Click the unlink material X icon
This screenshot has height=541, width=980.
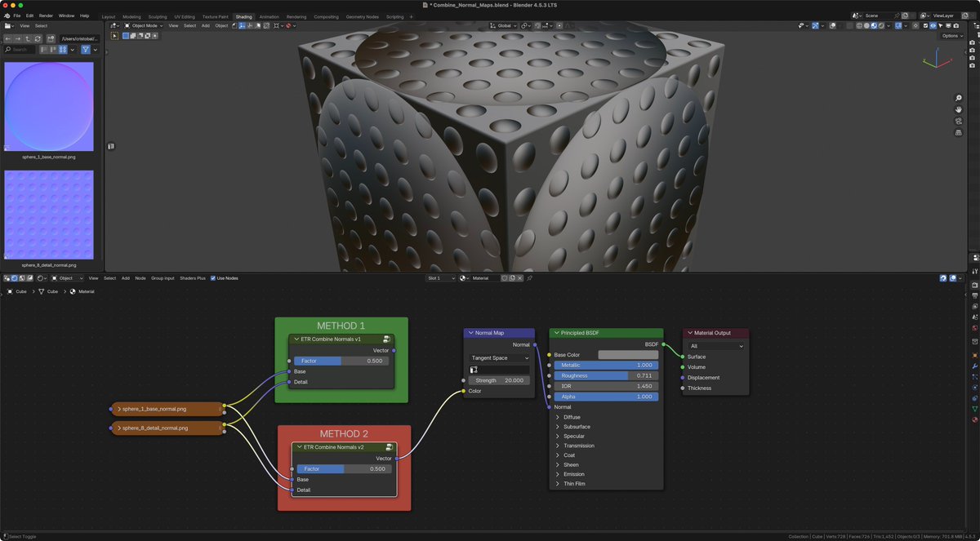coord(519,278)
